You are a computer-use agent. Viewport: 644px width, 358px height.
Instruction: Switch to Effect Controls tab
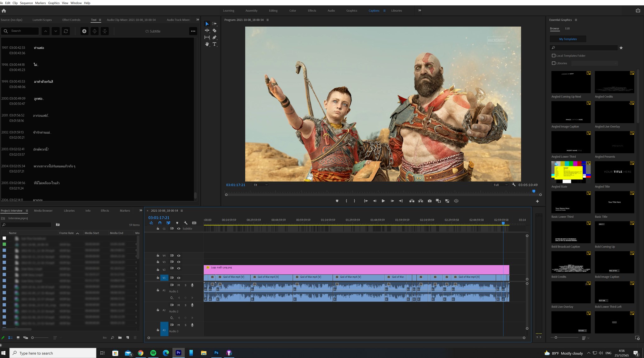[x=71, y=20]
